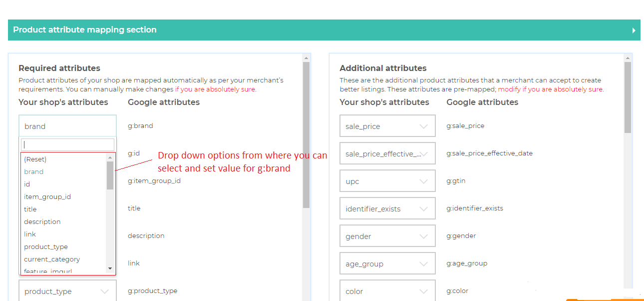
Task: Click the g:age_group Google attribute text
Action: [x=467, y=263]
